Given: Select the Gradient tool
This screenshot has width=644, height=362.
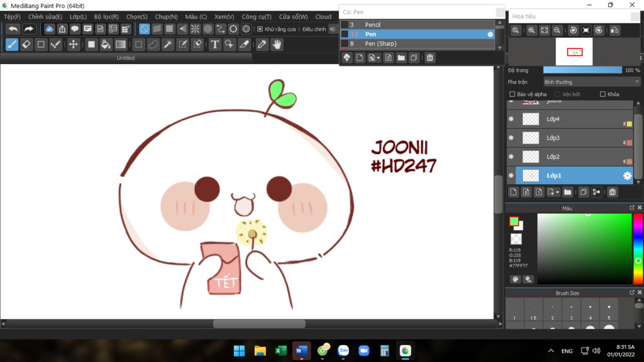Looking at the screenshot, I should tap(120, 45).
